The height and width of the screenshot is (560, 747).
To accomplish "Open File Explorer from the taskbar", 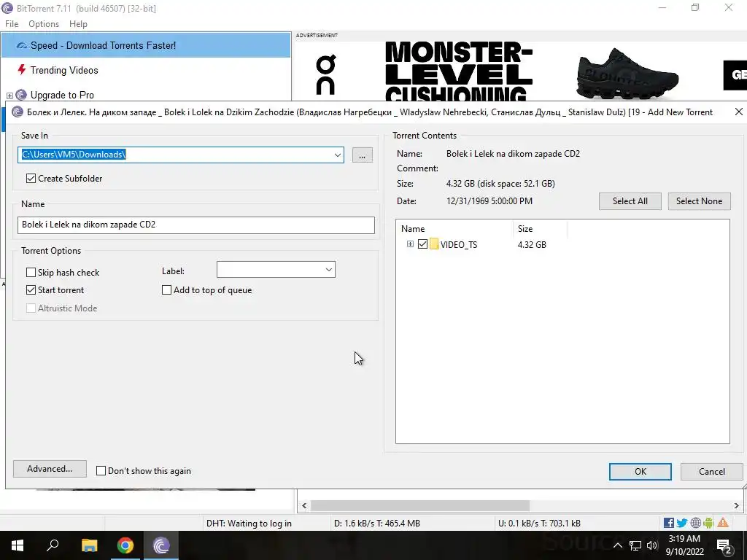I will [89, 545].
